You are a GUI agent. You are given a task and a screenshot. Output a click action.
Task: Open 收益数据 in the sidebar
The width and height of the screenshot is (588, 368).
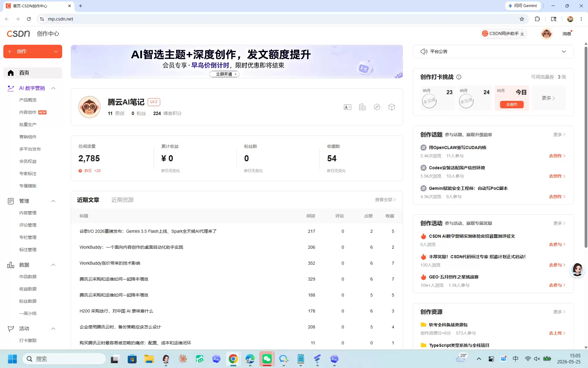28,289
